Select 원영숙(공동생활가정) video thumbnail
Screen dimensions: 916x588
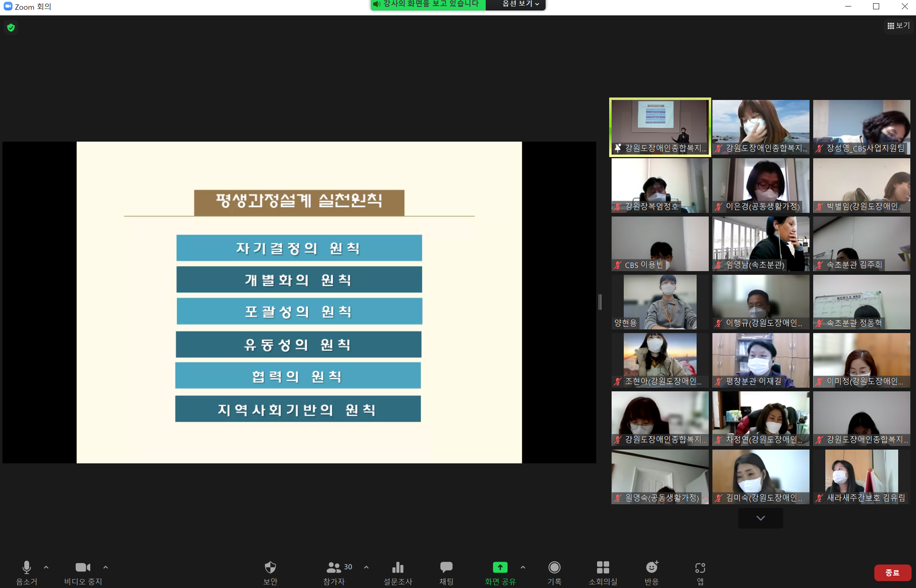tap(660, 477)
